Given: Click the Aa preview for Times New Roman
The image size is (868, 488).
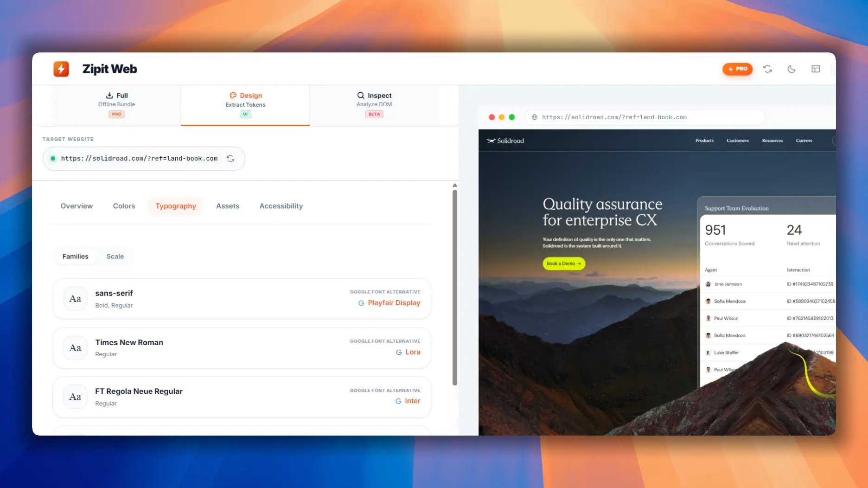Looking at the screenshot, I should [75, 348].
